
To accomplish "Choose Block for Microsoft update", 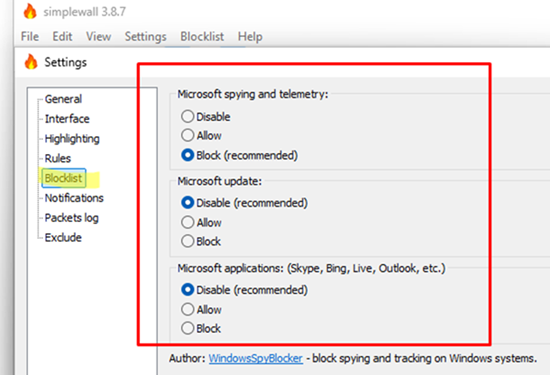I will pyautogui.click(x=201, y=241).
